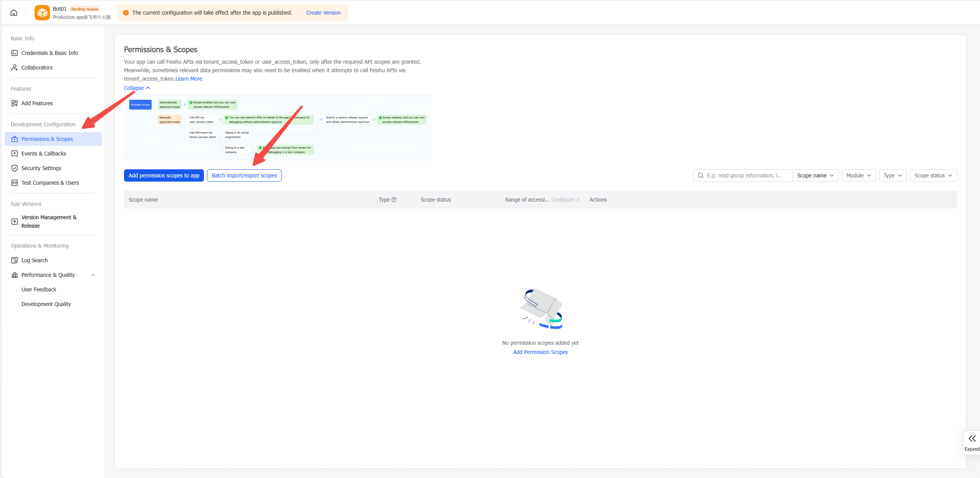Click the Security Settings shield icon
Screen dimensions: 980x478
[x=15, y=168]
